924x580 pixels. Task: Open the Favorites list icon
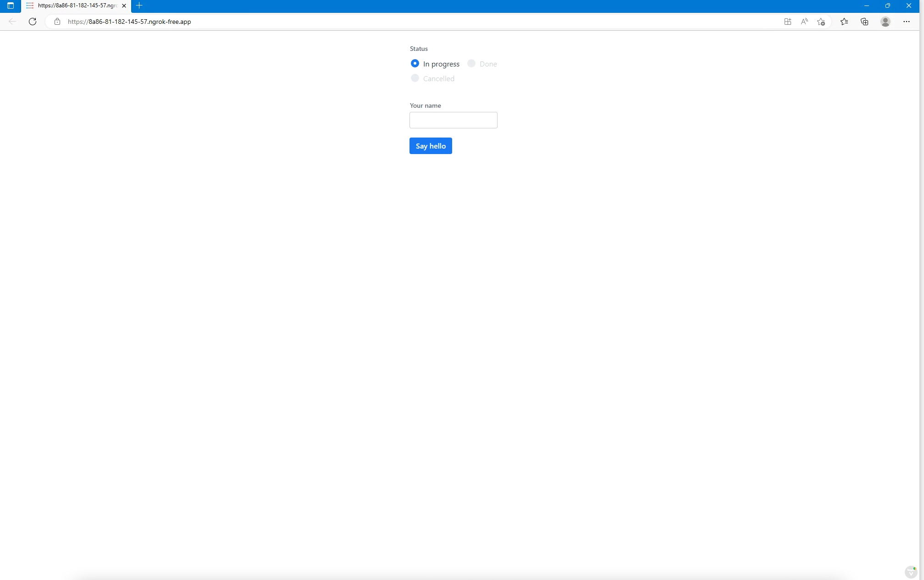(x=844, y=22)
